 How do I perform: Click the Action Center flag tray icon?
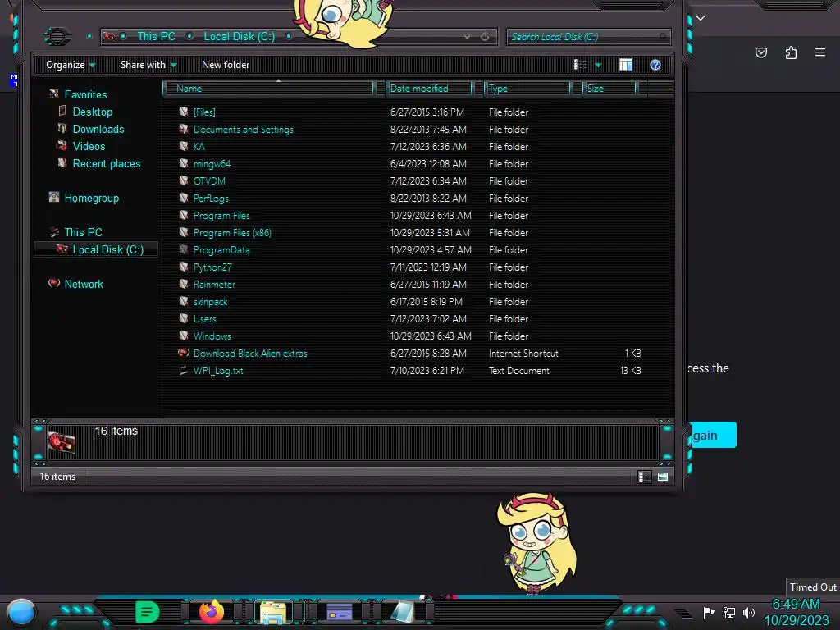[710, 612]
